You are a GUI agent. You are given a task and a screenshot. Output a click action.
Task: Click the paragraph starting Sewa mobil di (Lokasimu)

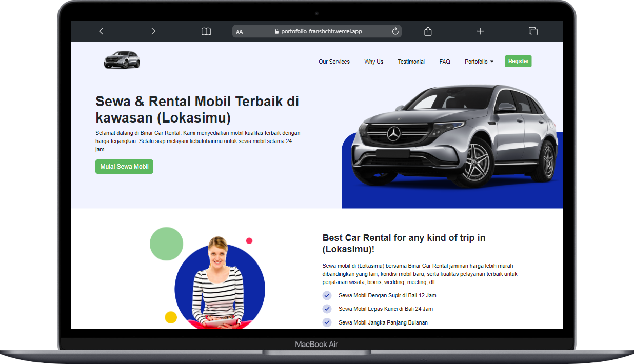coord(420,274)
